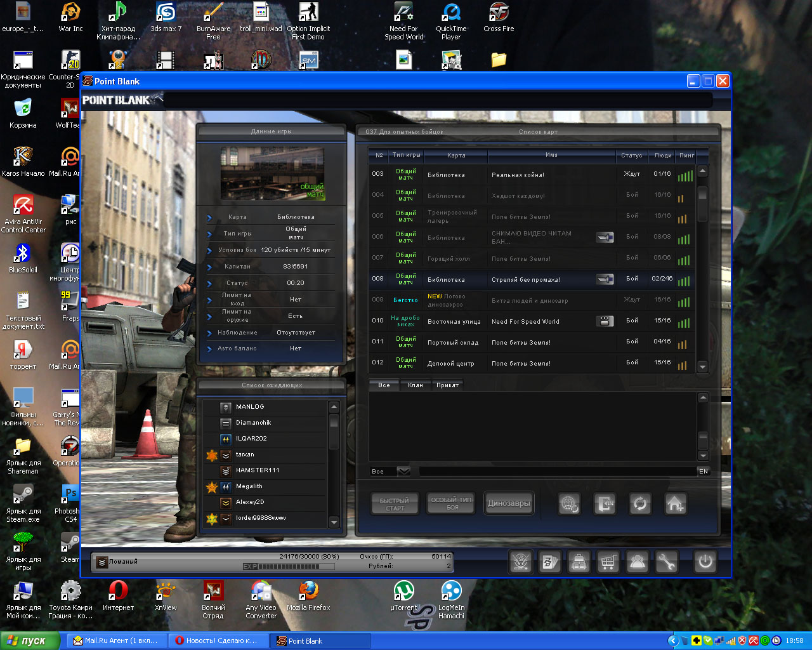Open the chat channel dropdown labeled Все

[403, 471]
